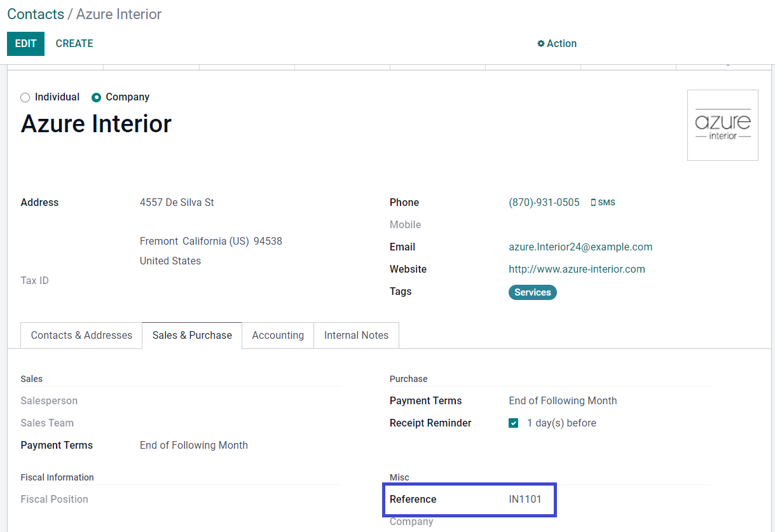Click the SMS phone icon link
The height and width of the screenshot is (532, 775).
pyautogui.click(x=603, y=203)
